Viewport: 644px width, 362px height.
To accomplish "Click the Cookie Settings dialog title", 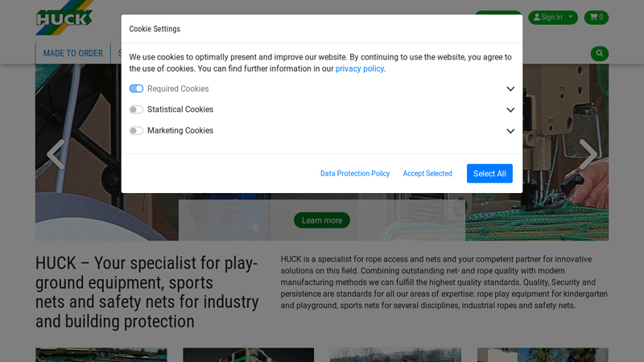I will pos(155,29).
